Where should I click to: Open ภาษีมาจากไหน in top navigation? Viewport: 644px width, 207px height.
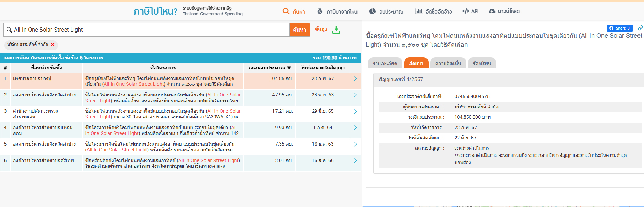coord(337,12)
